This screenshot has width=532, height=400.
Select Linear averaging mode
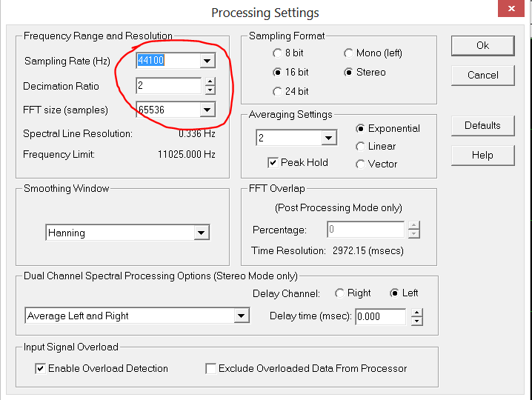pyautogui.click(x=361, y=147)
